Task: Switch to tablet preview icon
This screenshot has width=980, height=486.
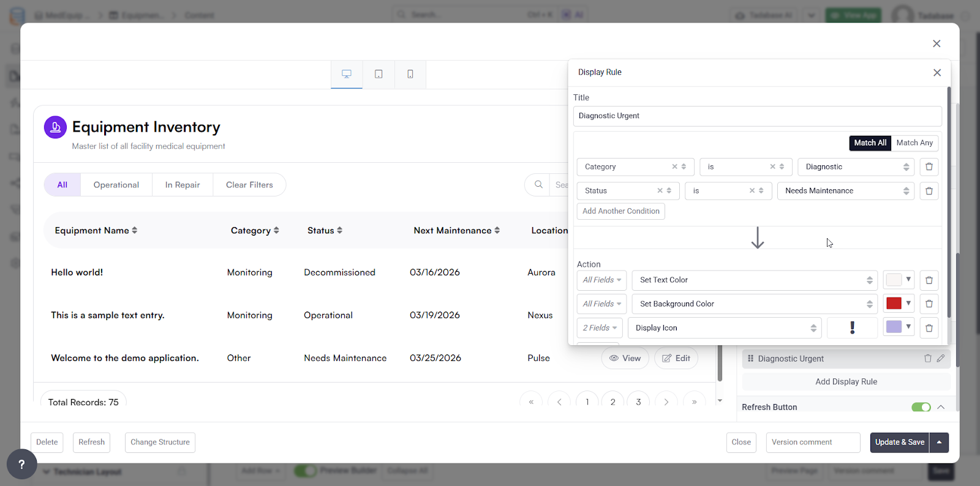Action: tap(379, 74)
